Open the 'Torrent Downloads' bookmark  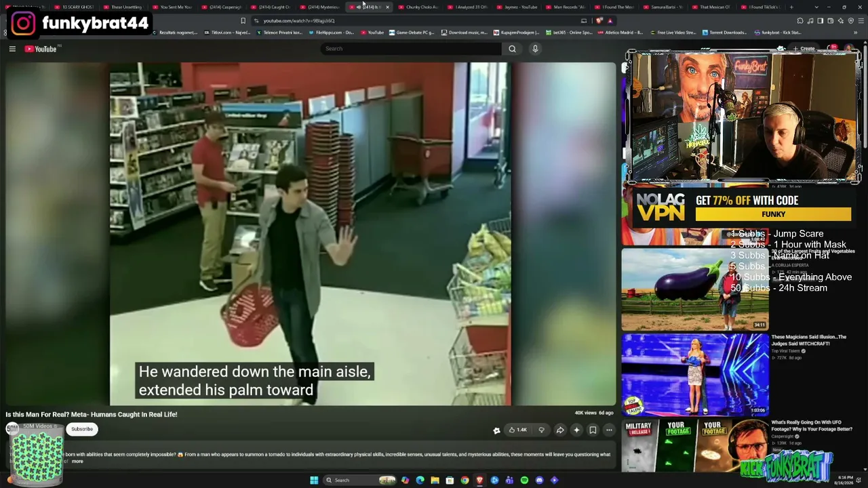(724, 33)
